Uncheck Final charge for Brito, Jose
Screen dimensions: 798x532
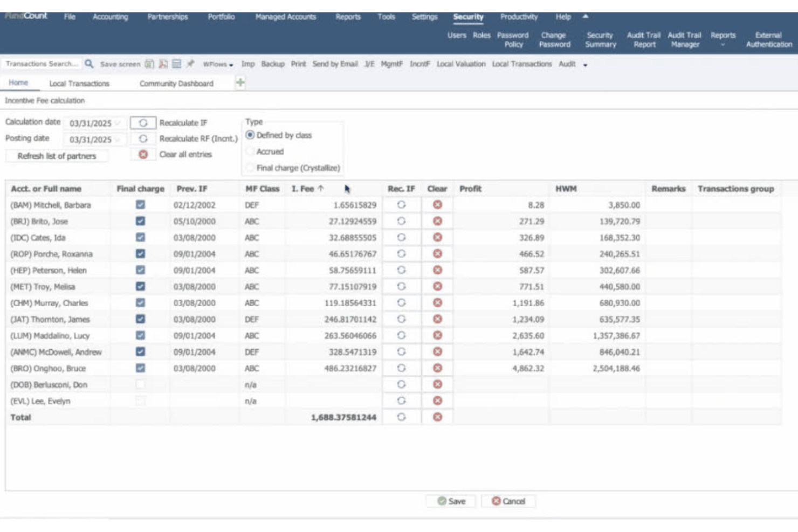tap(140, 221)
